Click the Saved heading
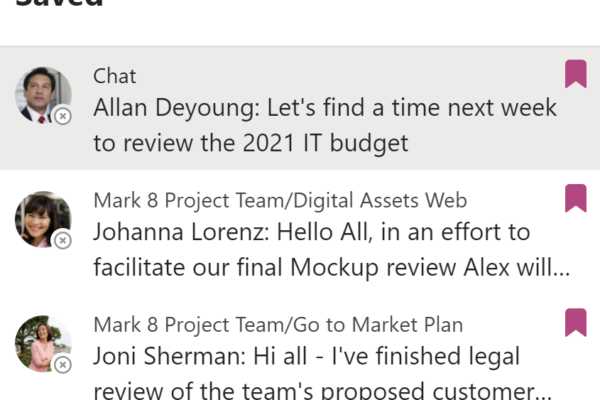This screenshot has width=600, height=400. tap(59, 4)
